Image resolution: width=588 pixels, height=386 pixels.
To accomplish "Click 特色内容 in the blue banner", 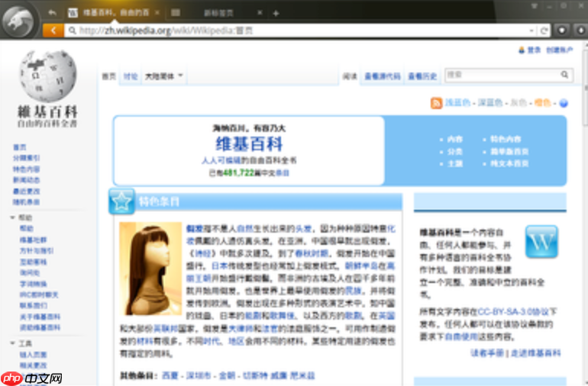I will (506, 139).
